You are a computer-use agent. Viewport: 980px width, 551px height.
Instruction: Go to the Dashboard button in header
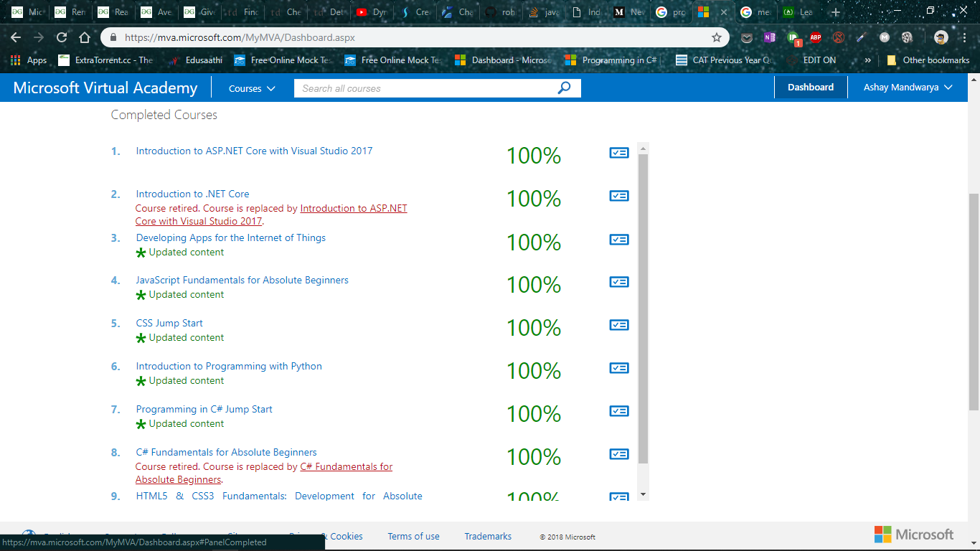point(811,88)
